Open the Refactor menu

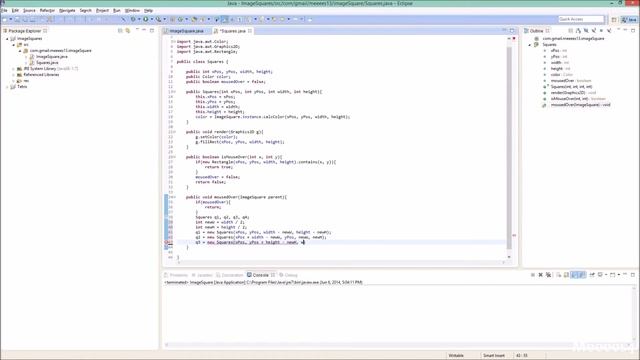pos(47,10)
